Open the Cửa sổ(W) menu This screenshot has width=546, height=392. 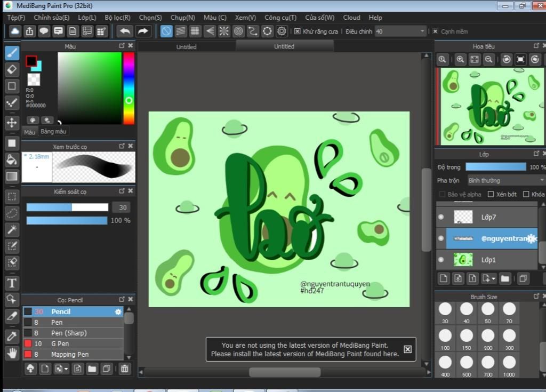tap(320, 18)
